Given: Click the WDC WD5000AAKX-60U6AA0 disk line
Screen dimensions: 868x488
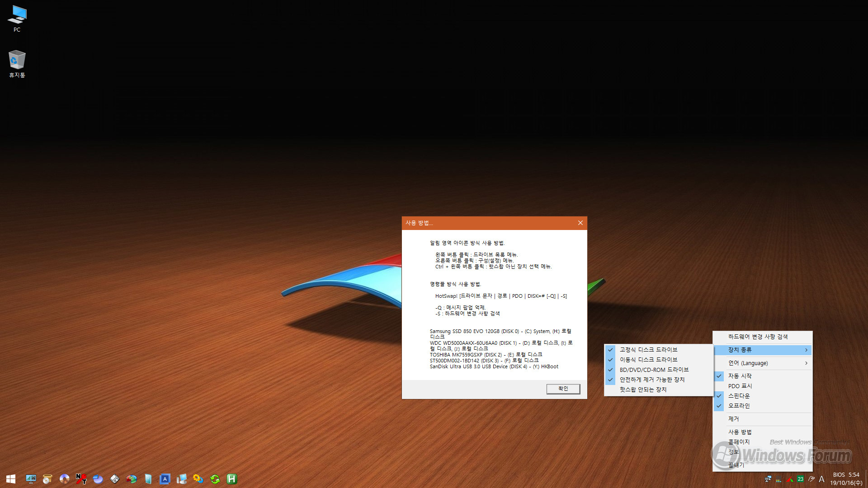Looking at the screenshot, I should click(x=501, y=346).
